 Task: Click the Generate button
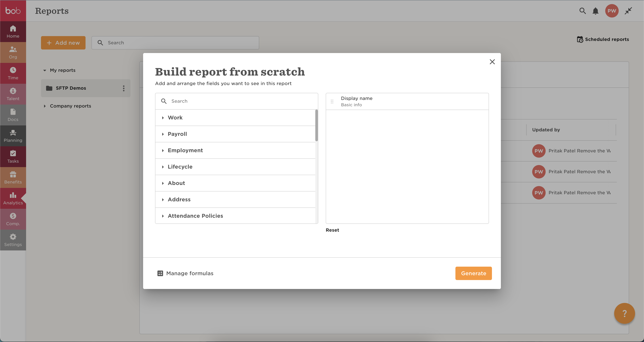473,273
